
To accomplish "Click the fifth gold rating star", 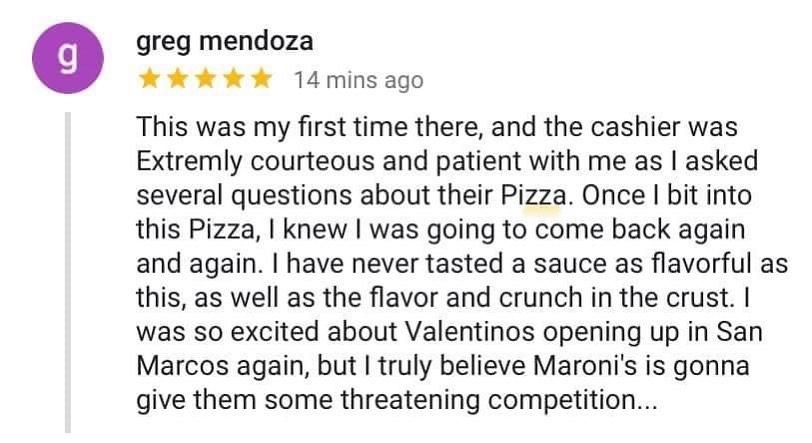I will [x=261, y=79].
